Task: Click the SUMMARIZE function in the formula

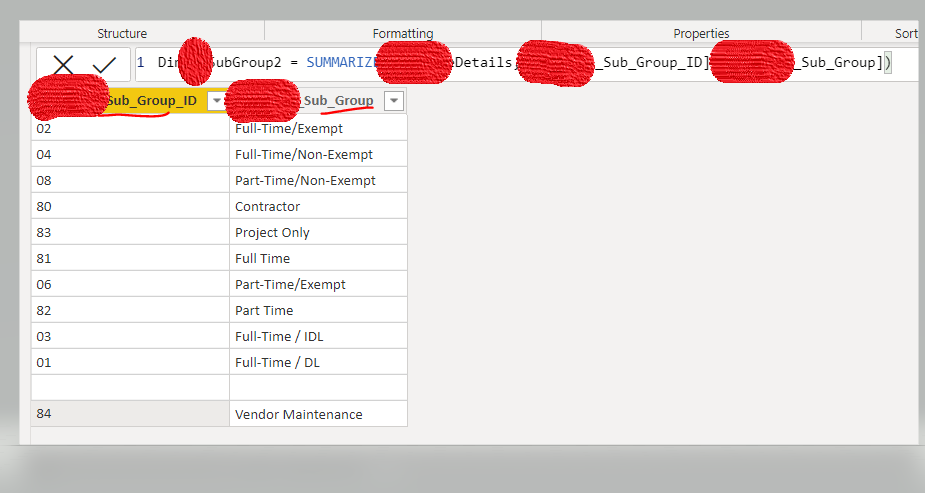Action: click(x=341, y=62)
